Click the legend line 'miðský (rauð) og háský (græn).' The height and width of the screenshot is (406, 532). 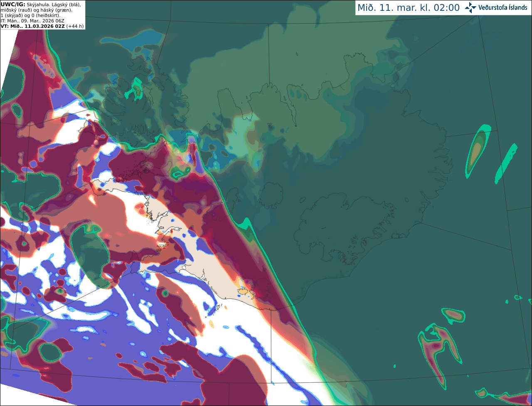point(36,10)
